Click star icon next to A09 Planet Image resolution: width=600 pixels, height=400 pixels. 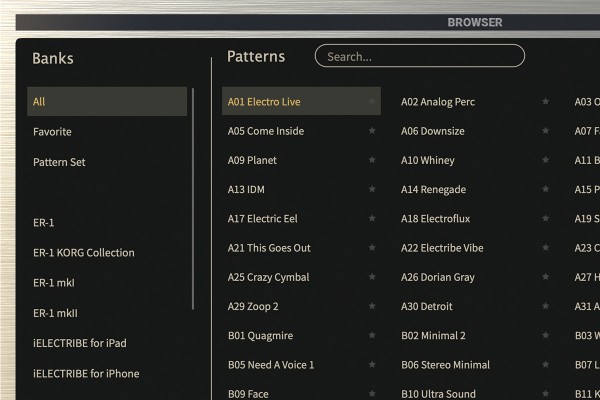(372, 160)
